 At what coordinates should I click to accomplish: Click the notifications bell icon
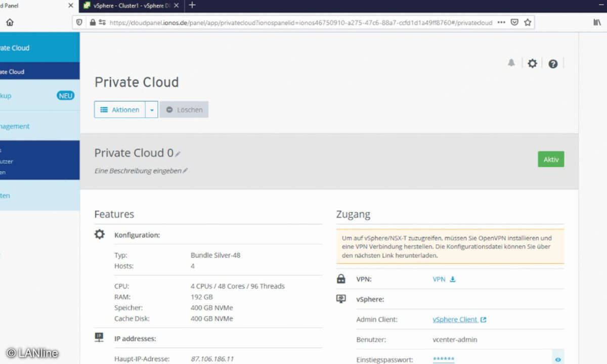click(x=511, y=63)
